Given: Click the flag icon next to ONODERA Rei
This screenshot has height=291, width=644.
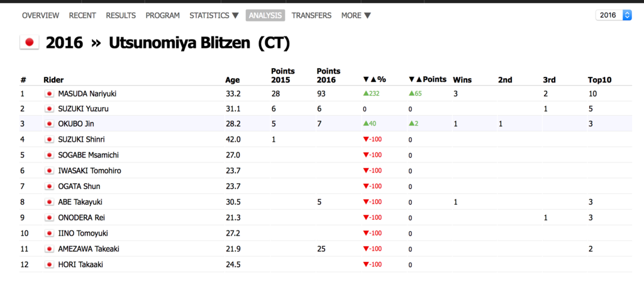Looking at the screenshot, I should tap(49, 218).
